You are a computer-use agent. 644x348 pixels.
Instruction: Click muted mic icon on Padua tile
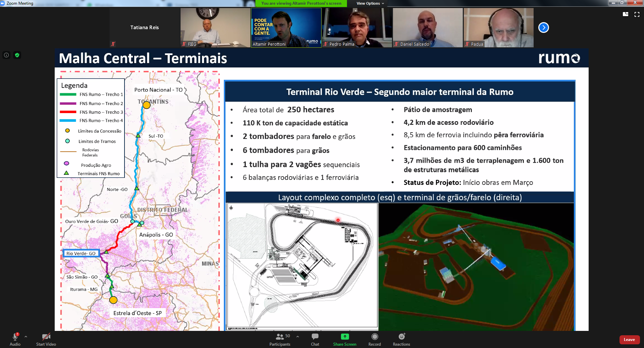pos(467,44)
